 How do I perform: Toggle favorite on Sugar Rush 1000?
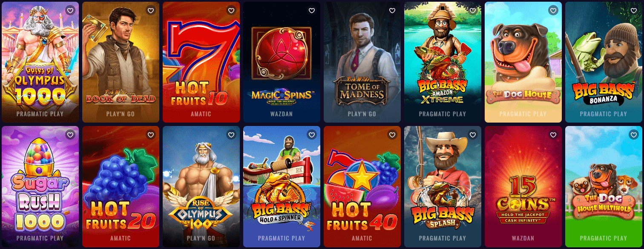tap(70, 135)
